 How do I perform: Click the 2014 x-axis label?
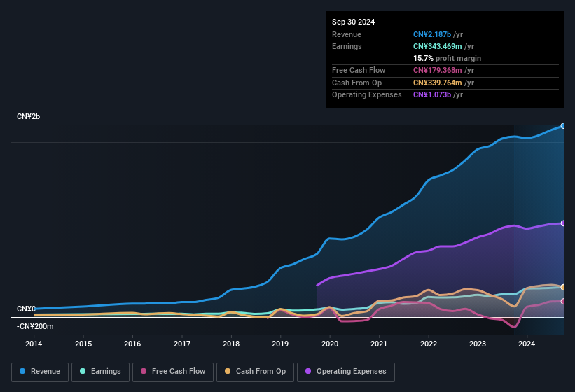tap(34, 344)
